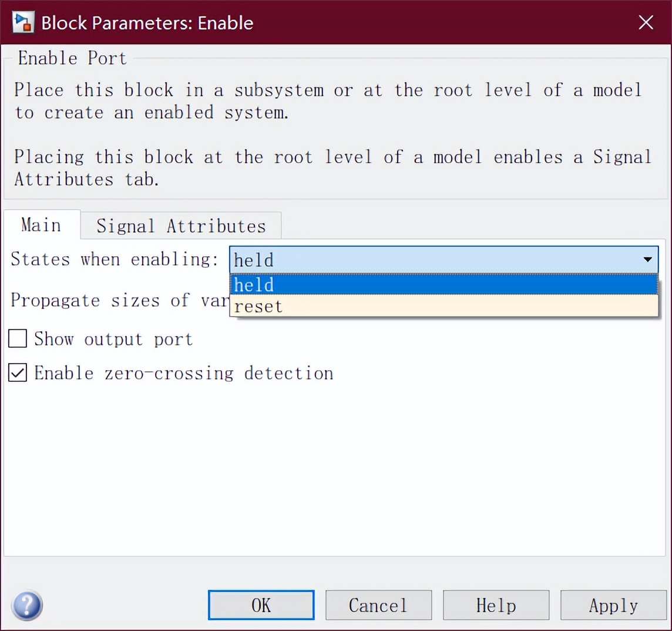The image size is (672, 631).
Task: Click the Simulink icon in the title bar
Action: tap(23, 22)
